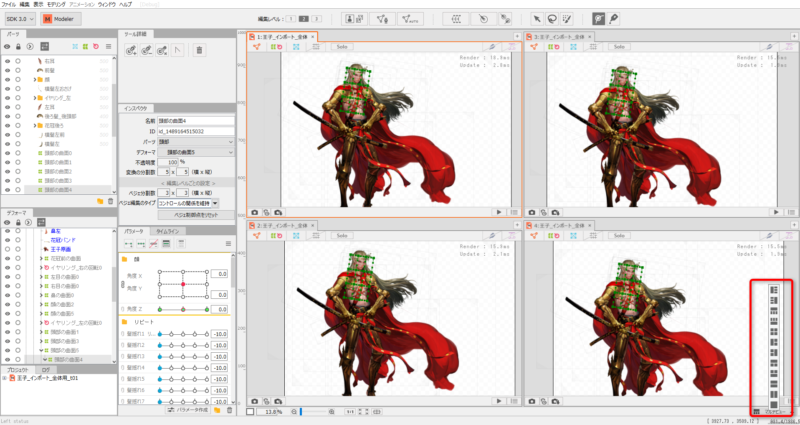This screenshot has width=800, height=425.
Task: Toggle visibility eye of 前髪 part
Action: tap(7, 70)
